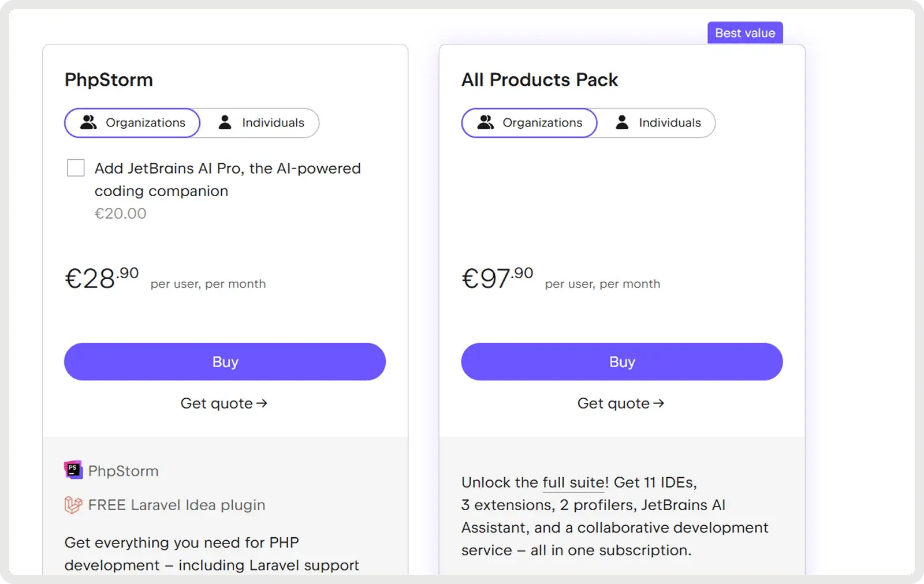Click the arrow beside All Products Get quote
This screenshot has height=584, width=924.
658,403
